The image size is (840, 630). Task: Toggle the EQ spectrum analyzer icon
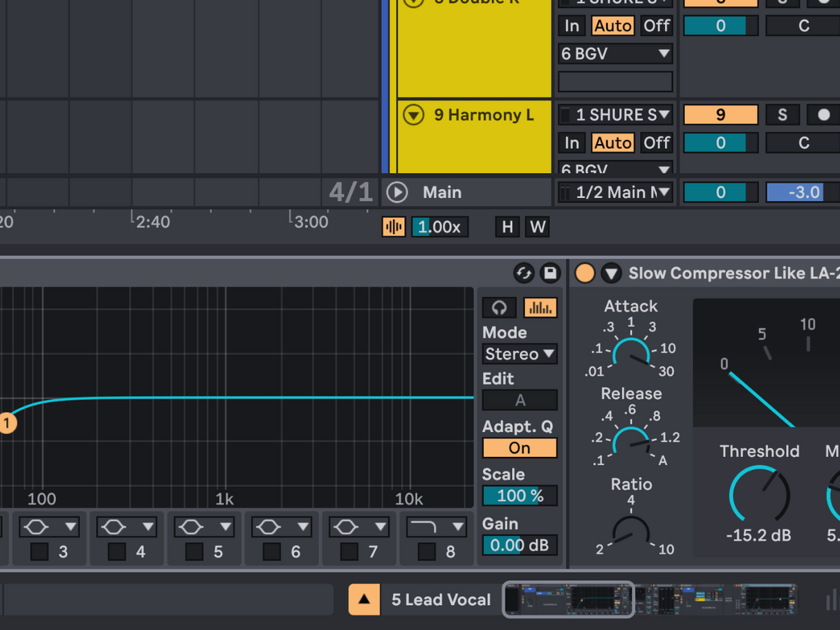540,307
